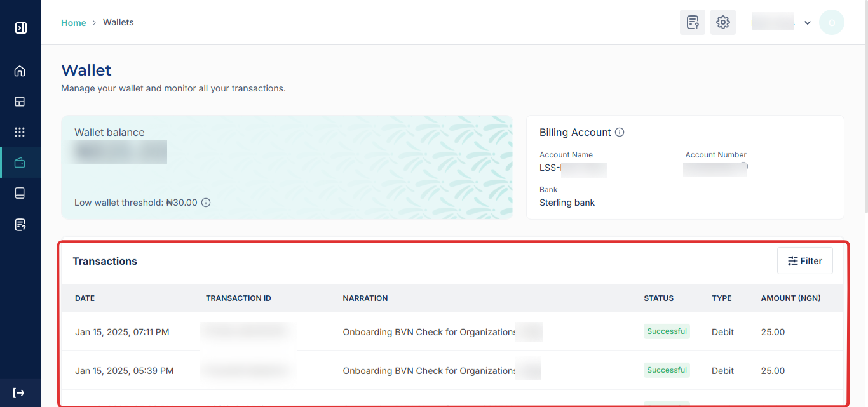Viewport: 868px width, 407px height.
Task: Select the wallet icon in sidebar
Action: tap(20, 163)
